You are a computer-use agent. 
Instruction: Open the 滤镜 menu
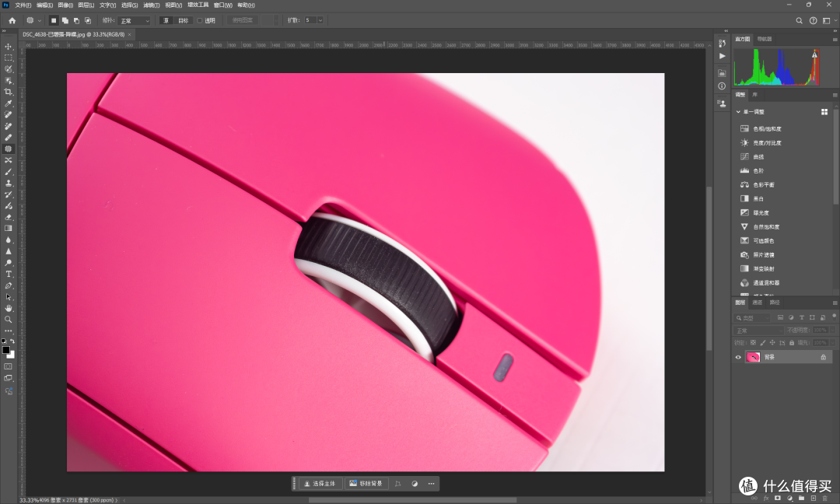coord(152,5)
